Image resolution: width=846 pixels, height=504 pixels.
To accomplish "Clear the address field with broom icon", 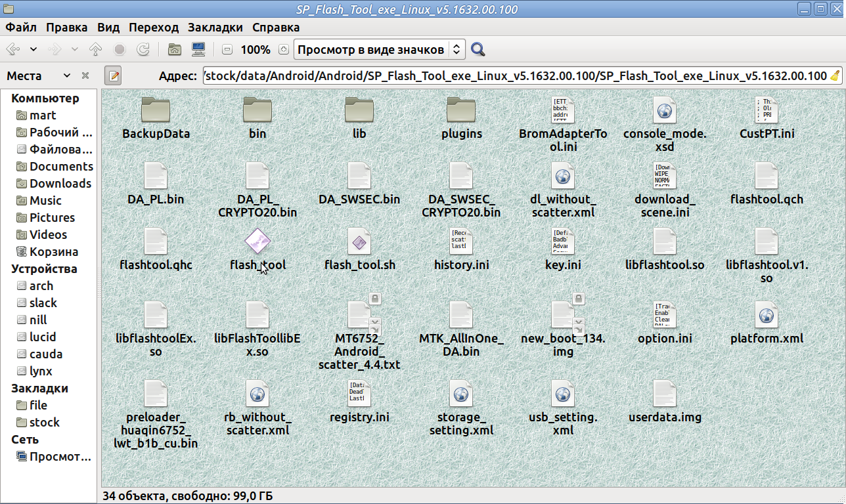I will (x=834, y=75).
